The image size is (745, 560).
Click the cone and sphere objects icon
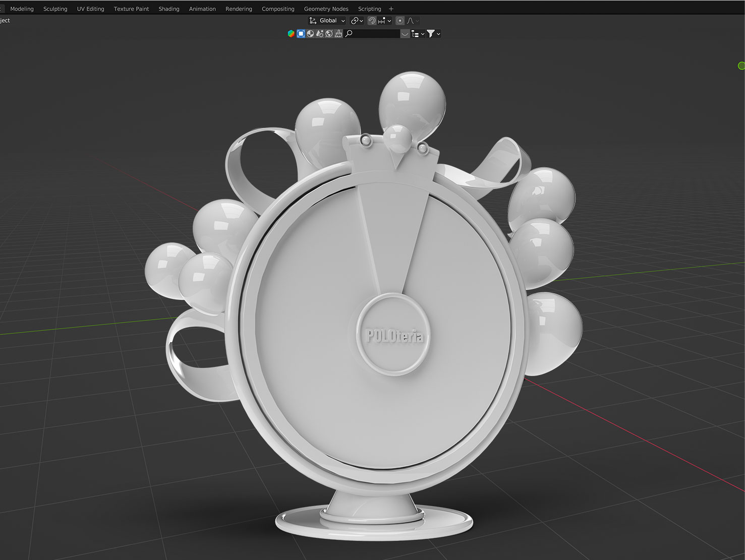coord(320,34)
